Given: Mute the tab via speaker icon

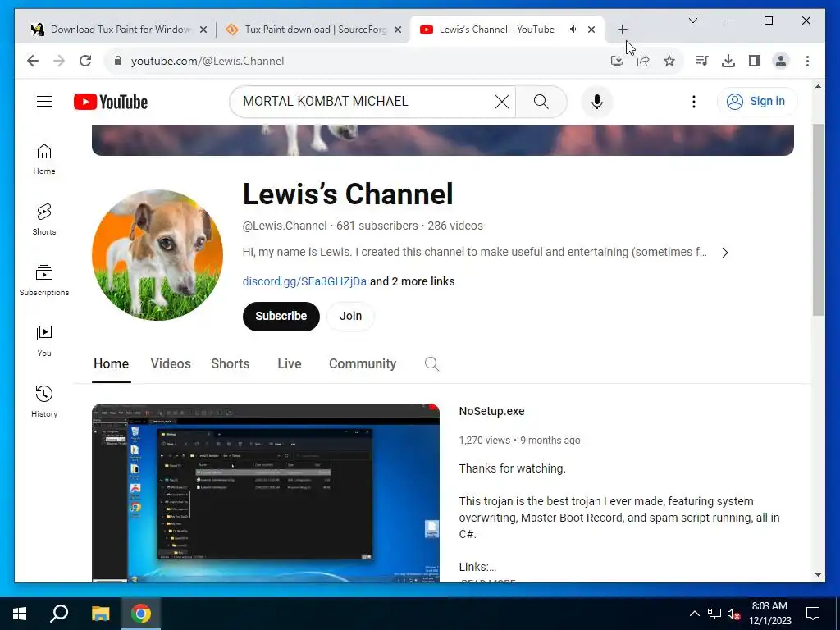Looking at the screenshot, I should pyautogui.click(x=573, y=30).
